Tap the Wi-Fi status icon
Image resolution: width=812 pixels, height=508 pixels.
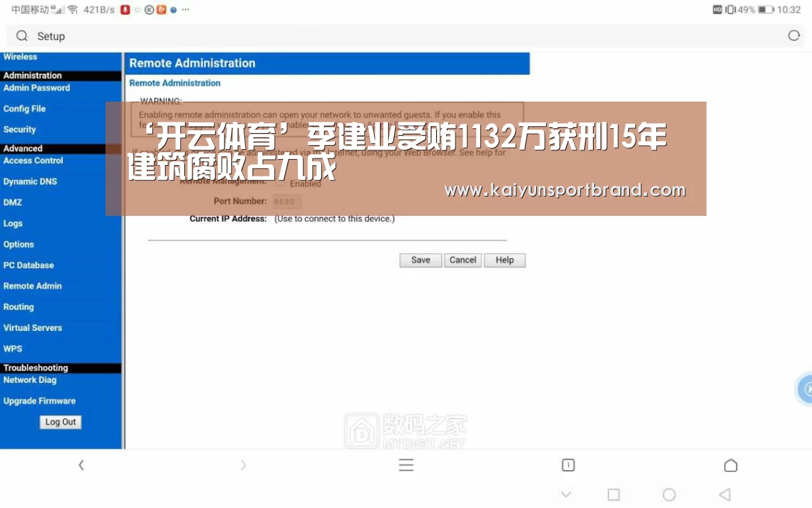73,10
